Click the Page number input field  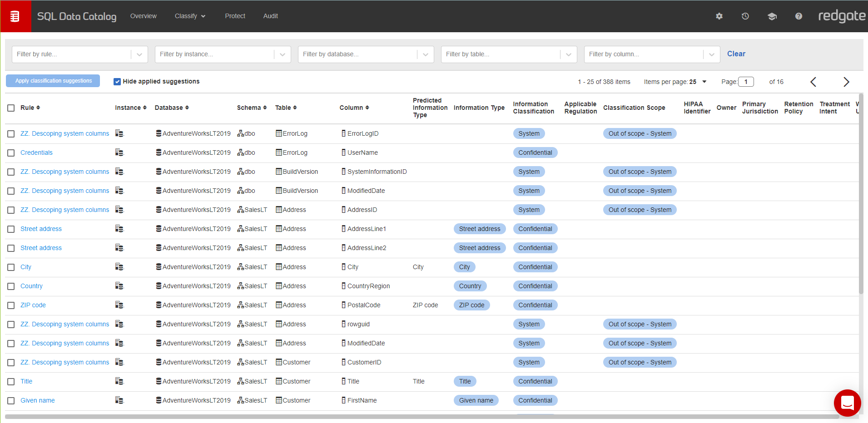click(x=746, y=82)
